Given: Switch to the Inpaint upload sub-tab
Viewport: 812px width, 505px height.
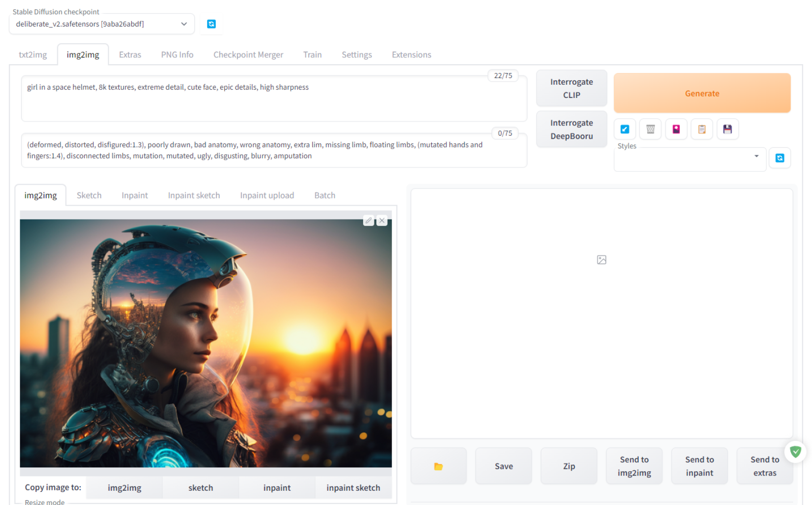Looking at the screenshot, I should [267, 195].
